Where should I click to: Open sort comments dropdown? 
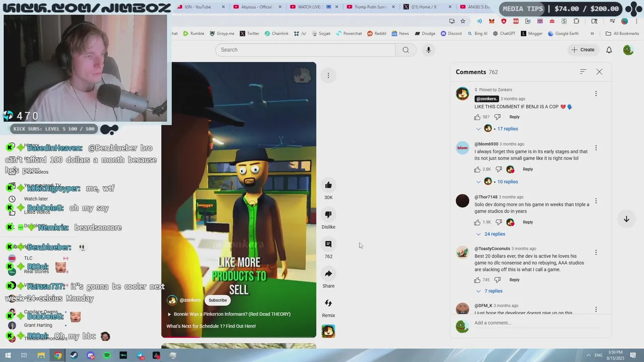583,72
